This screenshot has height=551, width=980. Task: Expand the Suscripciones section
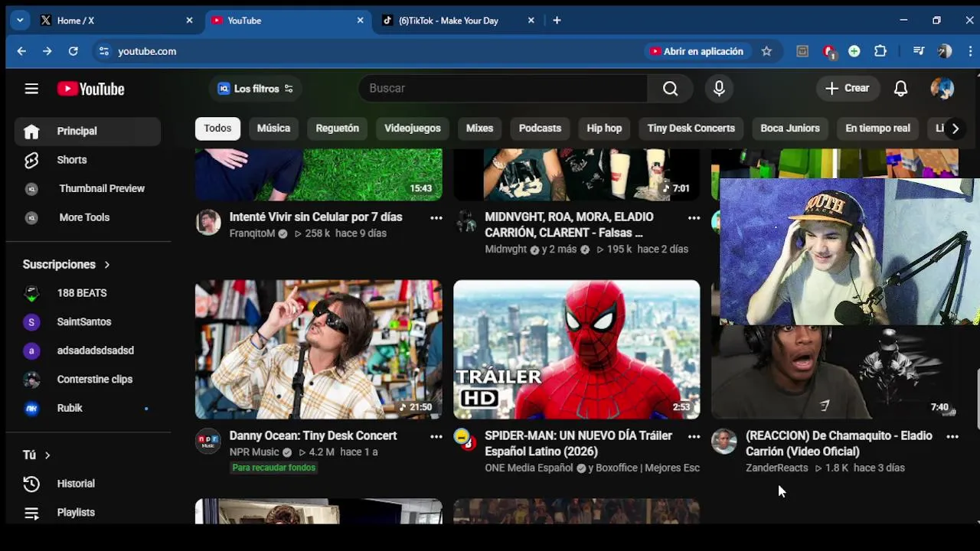tap(67, 265)
